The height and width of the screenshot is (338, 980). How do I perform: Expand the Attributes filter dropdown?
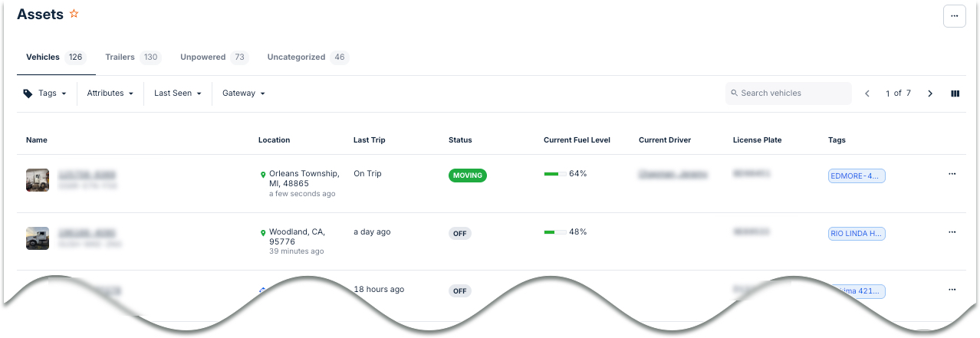(x=110, y=94)
